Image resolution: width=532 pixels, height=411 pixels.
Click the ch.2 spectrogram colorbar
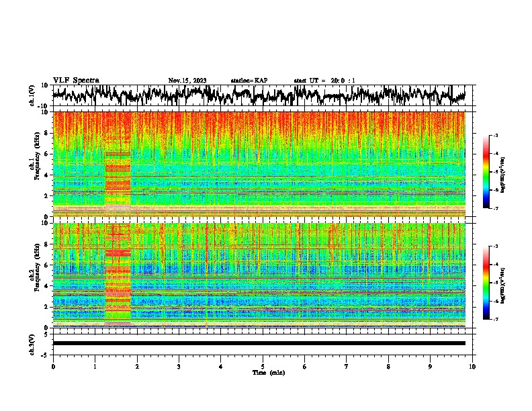coord(486,283)
